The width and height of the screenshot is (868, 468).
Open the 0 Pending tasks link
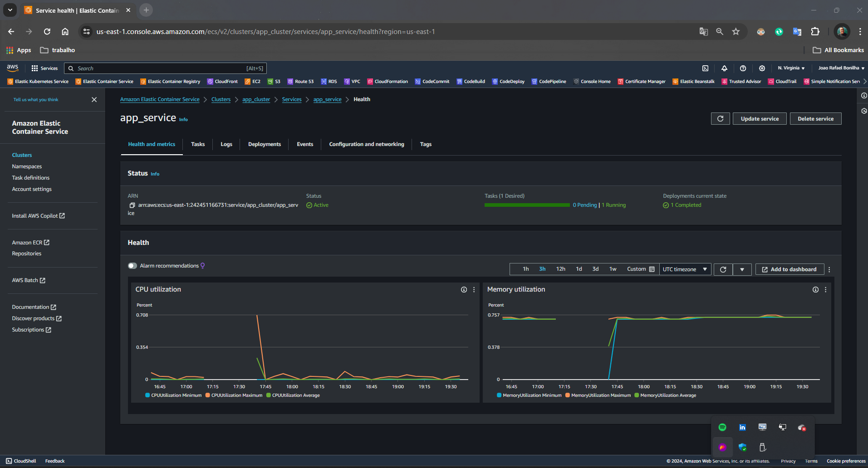[x=584, y=205]
